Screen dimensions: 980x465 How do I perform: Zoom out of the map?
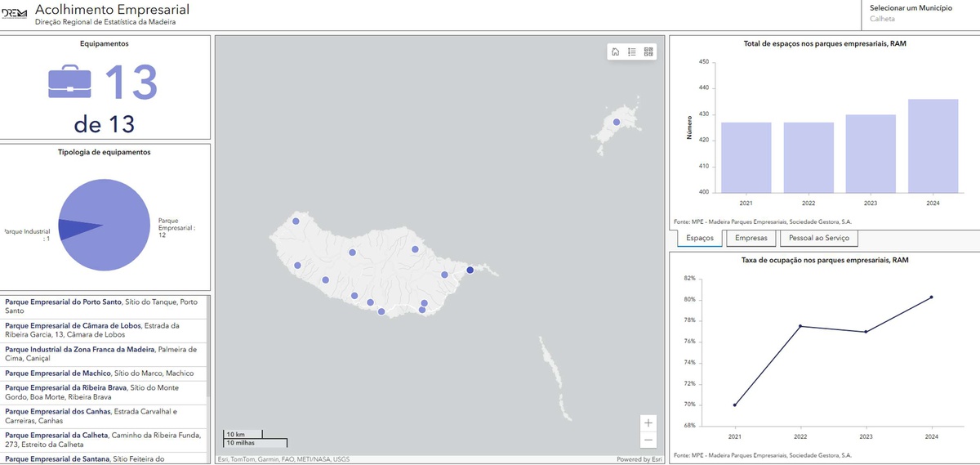click(648, 440)
